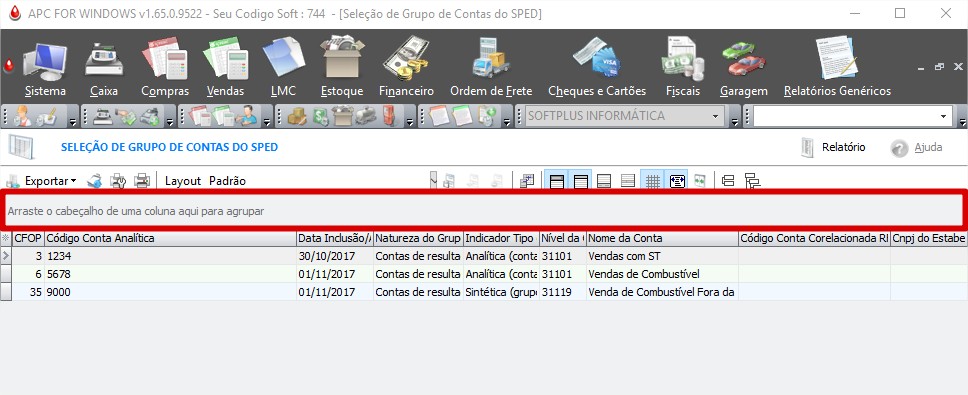Toggle the column auto-width button

tap(677, 181)
